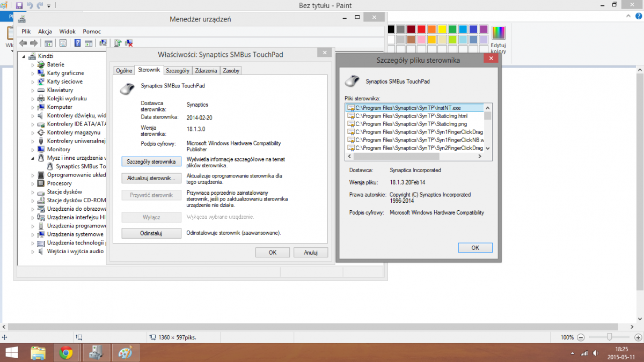Undo the last action in Paint
The width and height of the screenshot is (644, 362).
[30, 5]
